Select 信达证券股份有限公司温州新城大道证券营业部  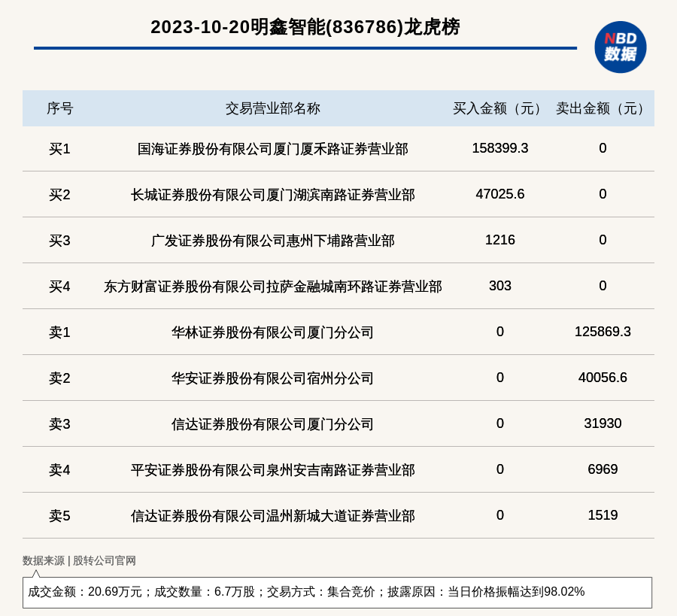click(273, 516)
